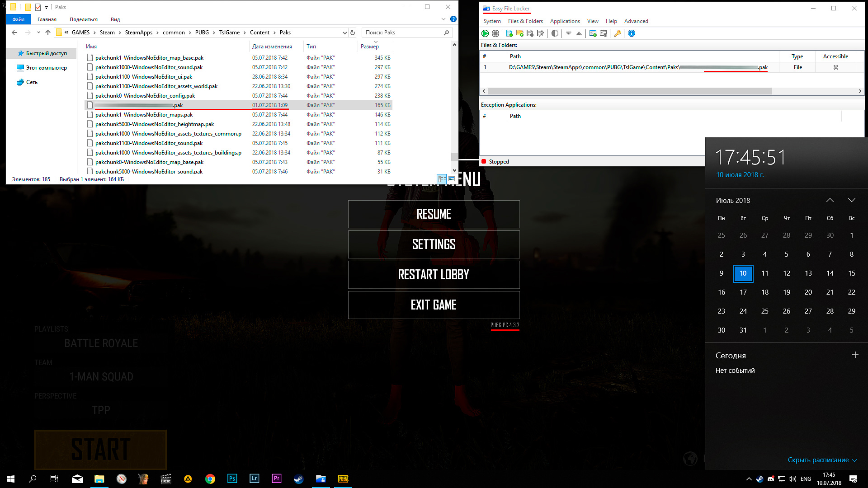868x488 pixels.
Task: Click RESTART LOBBY
Action: pyautogui.click(x=434, y=275)
